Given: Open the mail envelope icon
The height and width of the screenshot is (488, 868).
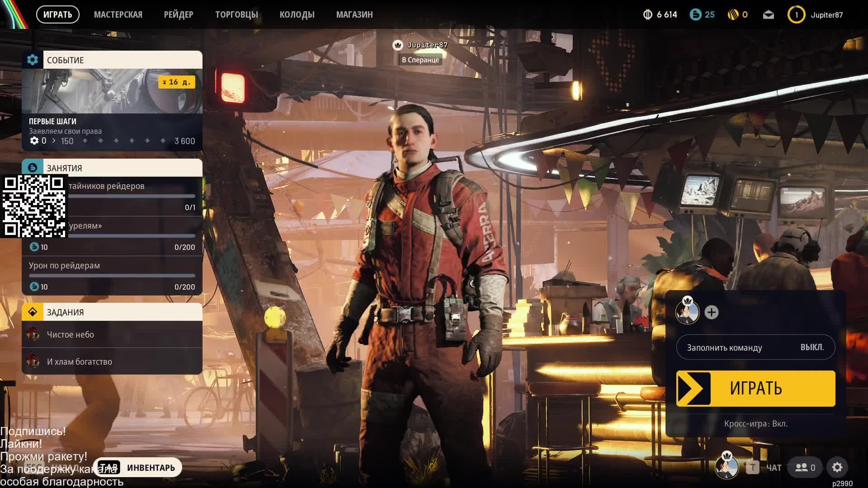Looking at the screenshot, I should [768, 15].
